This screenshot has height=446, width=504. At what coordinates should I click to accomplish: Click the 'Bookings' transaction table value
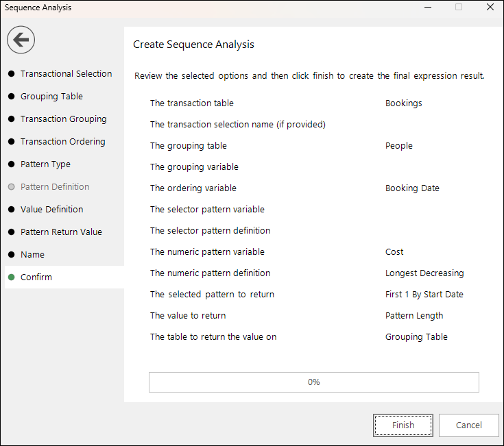tap(403, 103)
